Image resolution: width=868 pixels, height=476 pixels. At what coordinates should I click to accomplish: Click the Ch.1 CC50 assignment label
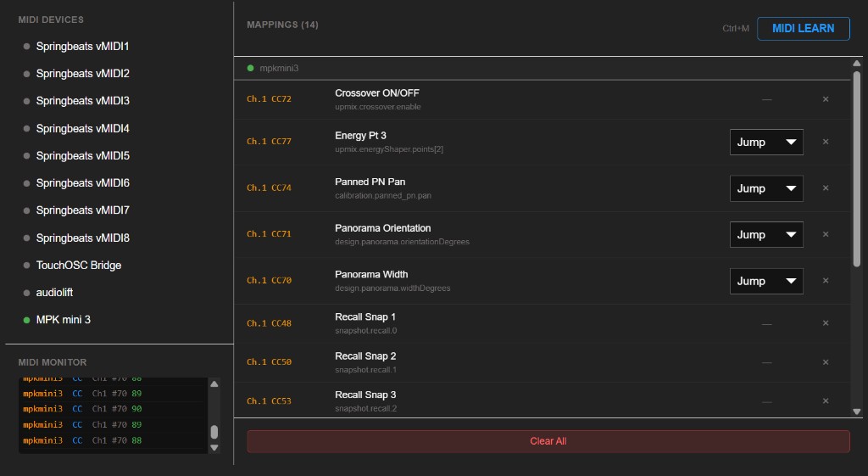[x=269, y=362]
